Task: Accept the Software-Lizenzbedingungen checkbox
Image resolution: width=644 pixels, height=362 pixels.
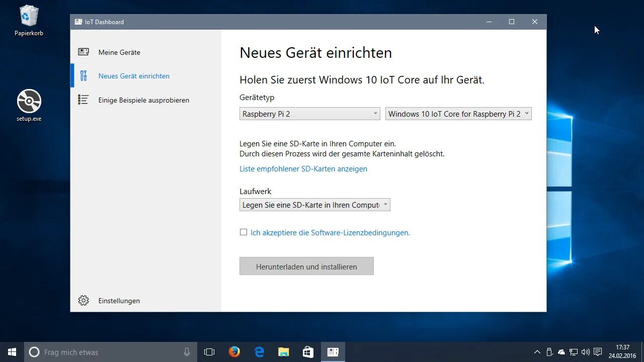Action: (244, 232)
